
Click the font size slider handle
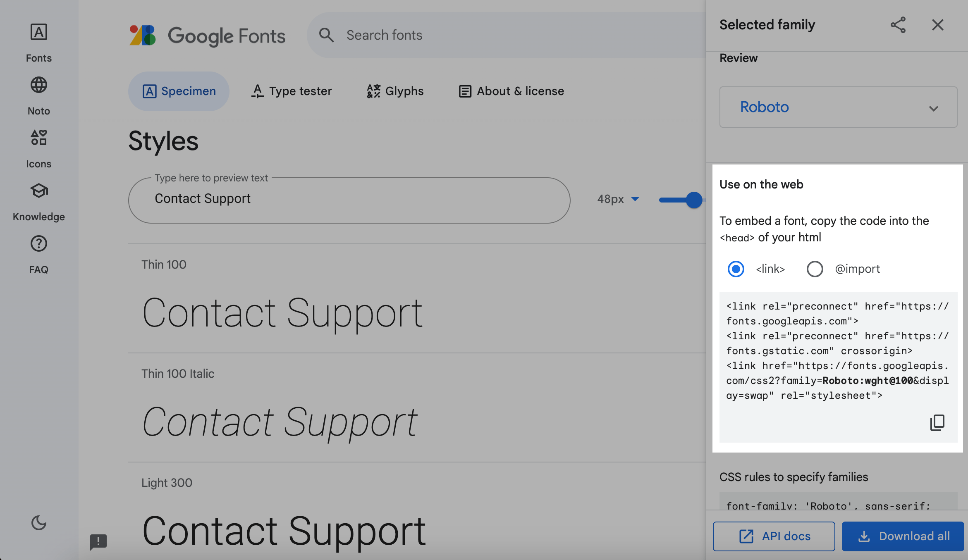point(694,200)
